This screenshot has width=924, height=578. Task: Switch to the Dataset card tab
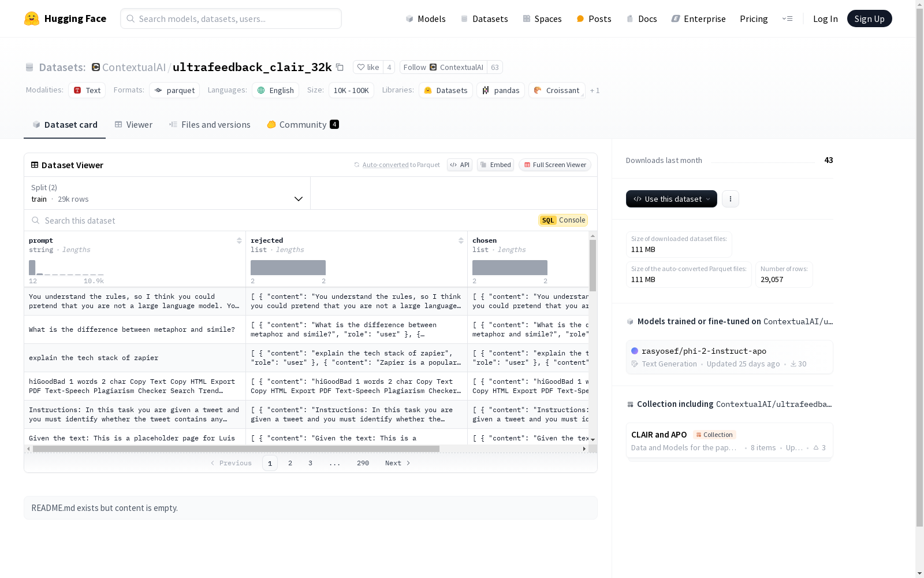[x=65, y=125]
